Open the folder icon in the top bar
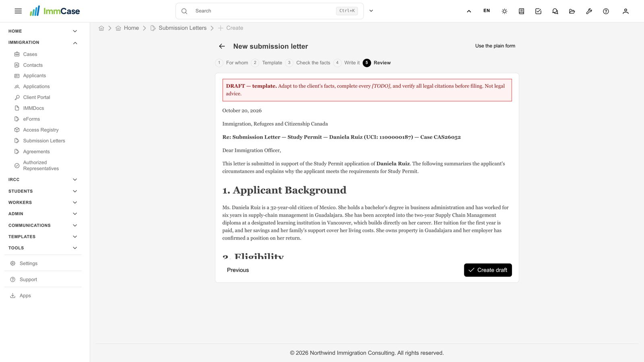 (572, 11)
